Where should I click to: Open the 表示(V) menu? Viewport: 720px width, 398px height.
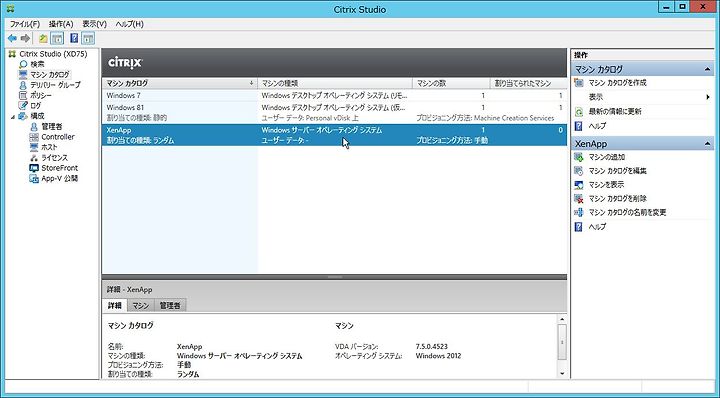(x=94, y=24)
